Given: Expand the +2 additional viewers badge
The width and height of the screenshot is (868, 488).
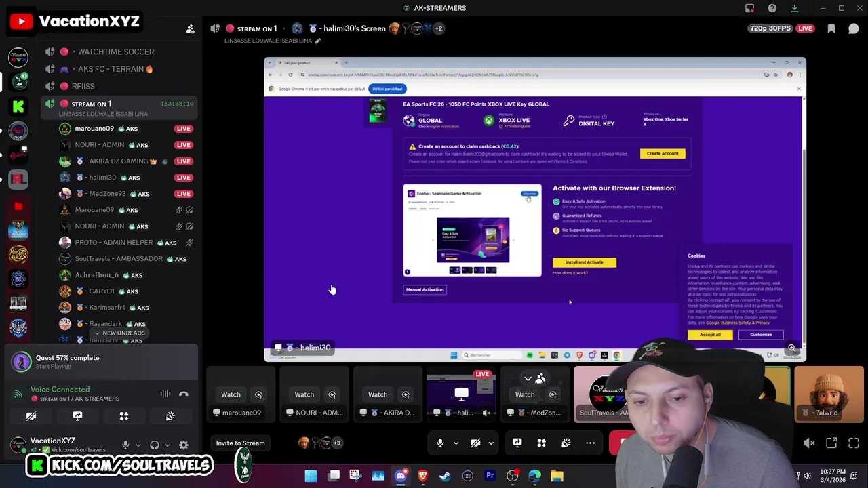Looking at the screenshot, I should tap(439, 28).
